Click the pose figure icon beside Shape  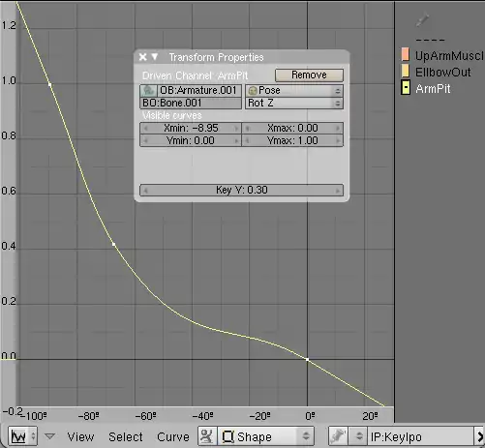coord(207,436)
